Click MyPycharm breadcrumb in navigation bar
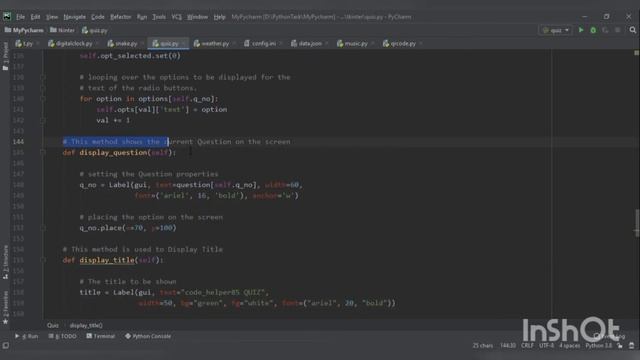The image size is (640, 360). point(24,30)
